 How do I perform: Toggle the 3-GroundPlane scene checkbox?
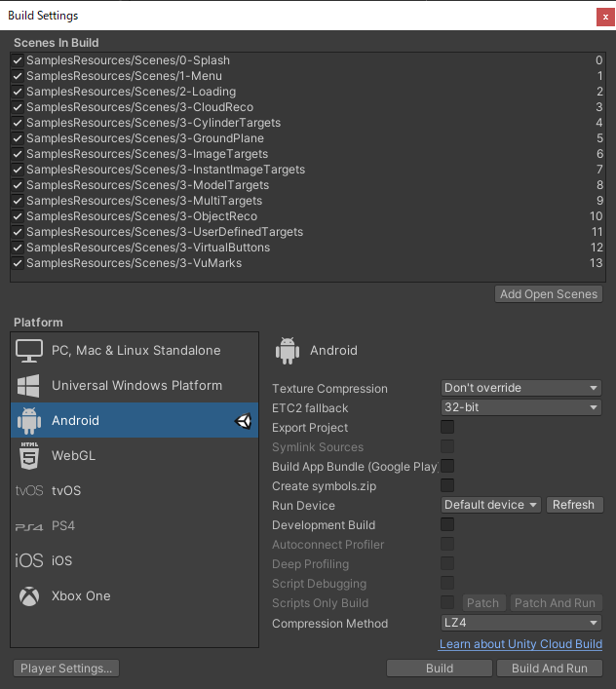click(x=18, y=138)
